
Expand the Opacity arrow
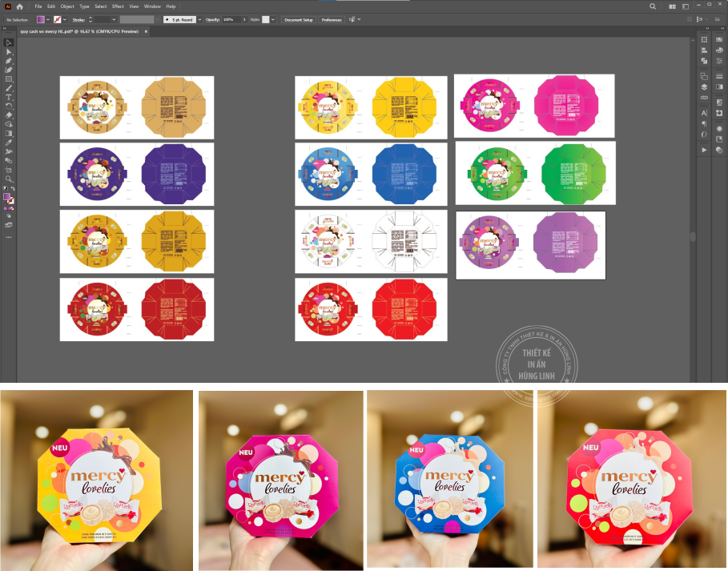(x=245, y=19)
